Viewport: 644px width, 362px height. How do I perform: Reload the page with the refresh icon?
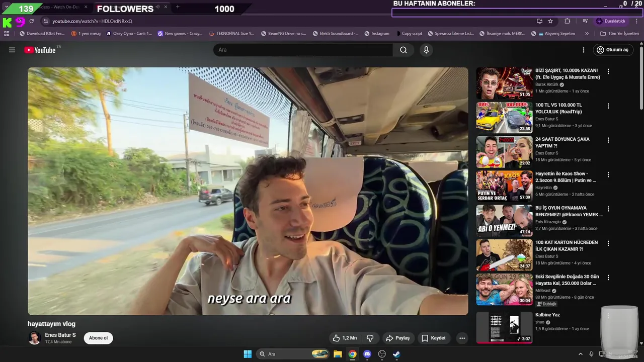pos(31,21)
